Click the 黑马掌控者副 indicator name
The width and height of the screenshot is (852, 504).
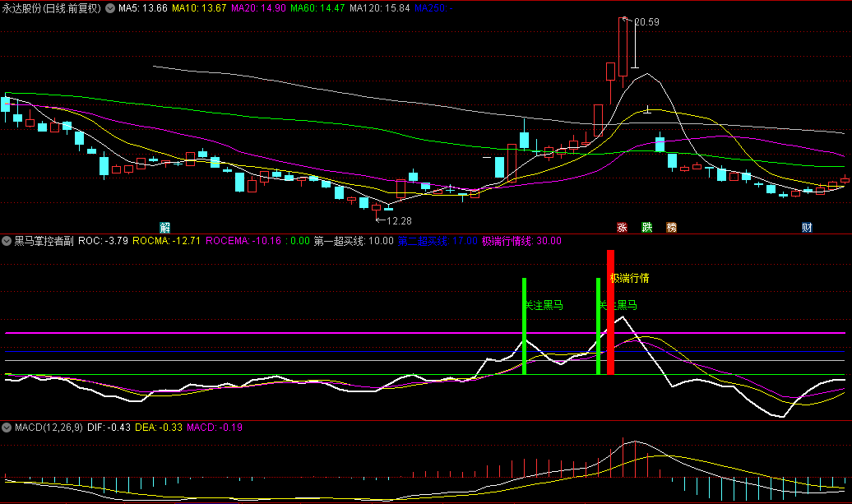44,242
